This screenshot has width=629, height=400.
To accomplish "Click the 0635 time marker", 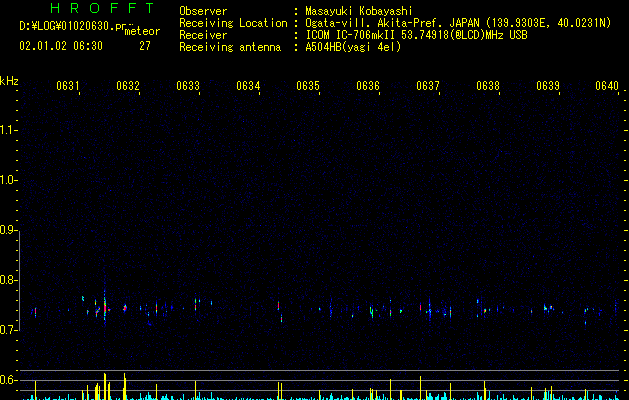I will click(308, 86).
